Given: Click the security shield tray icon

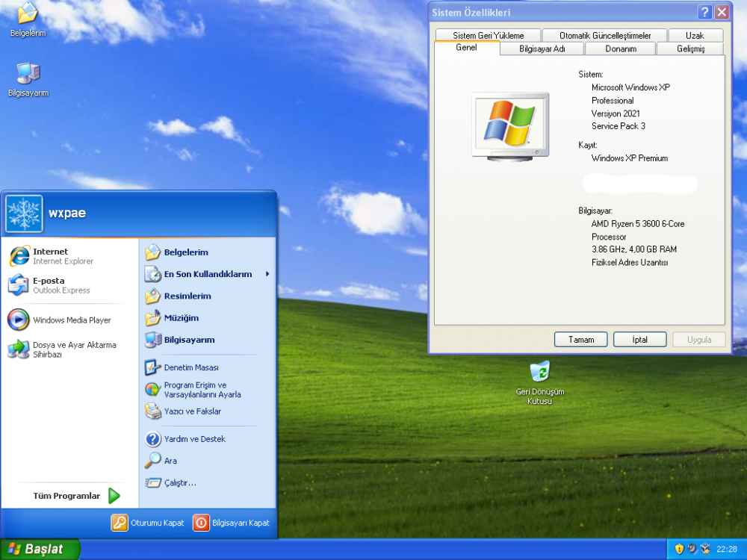Looking at the screenshot, I should (680, 550).
